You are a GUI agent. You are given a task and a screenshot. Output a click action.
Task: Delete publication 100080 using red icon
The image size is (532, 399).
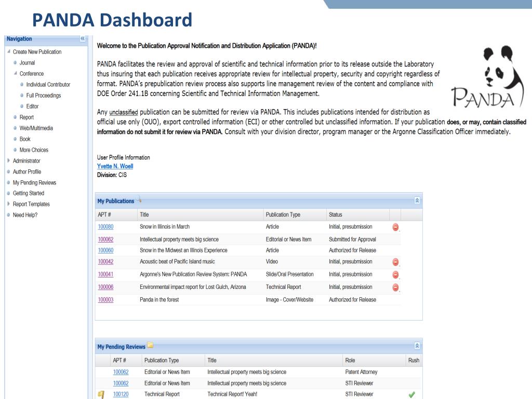click(x=395, y=227)
